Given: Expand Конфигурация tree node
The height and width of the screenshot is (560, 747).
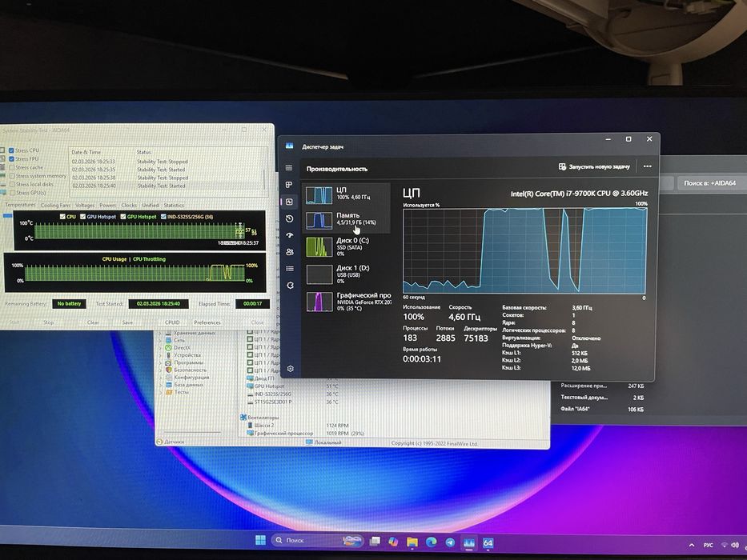Looking at the screenshot, I should click(161, 377).
